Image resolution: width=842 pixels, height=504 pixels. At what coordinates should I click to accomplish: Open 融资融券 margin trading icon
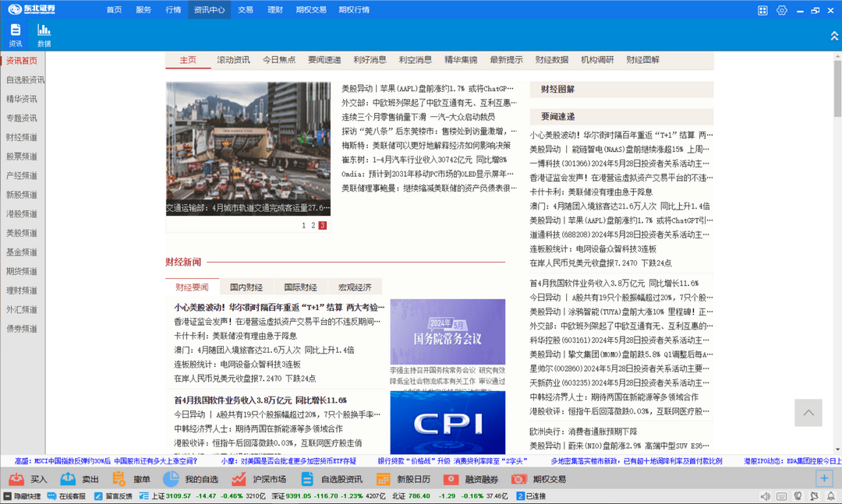(x=451, y=478)
